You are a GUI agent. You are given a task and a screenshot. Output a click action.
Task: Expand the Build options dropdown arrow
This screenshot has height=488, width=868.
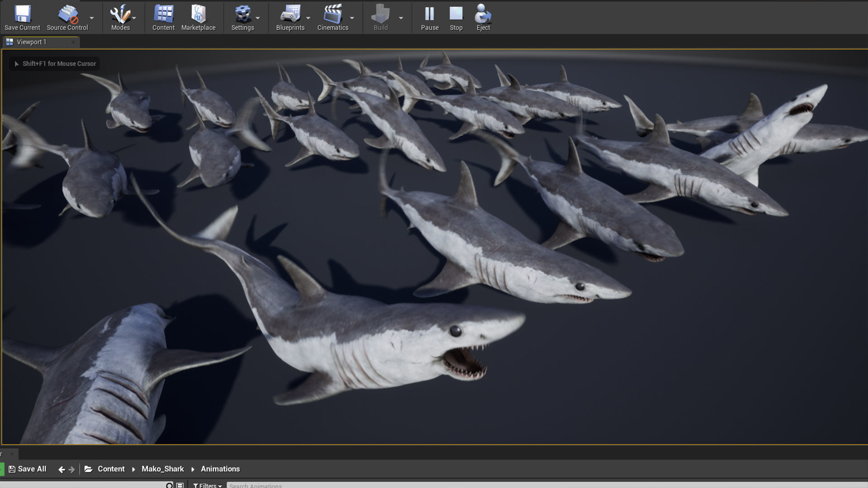tap(401, 18)
